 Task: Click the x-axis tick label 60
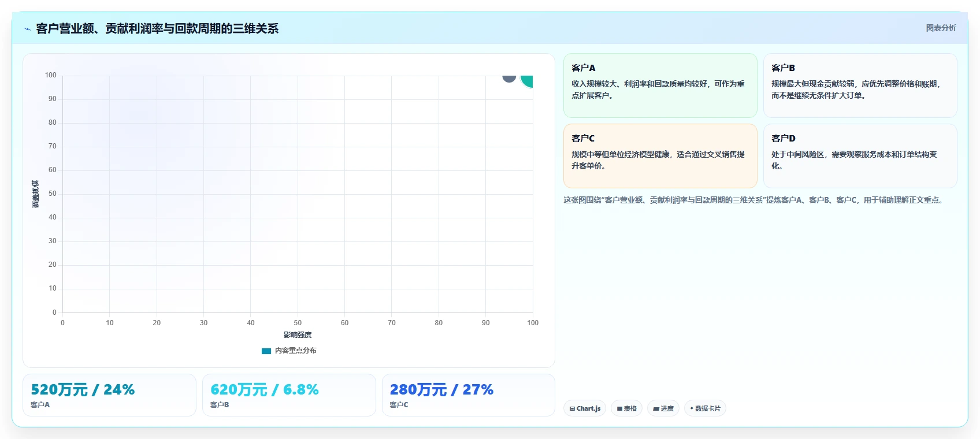(344, 323)
